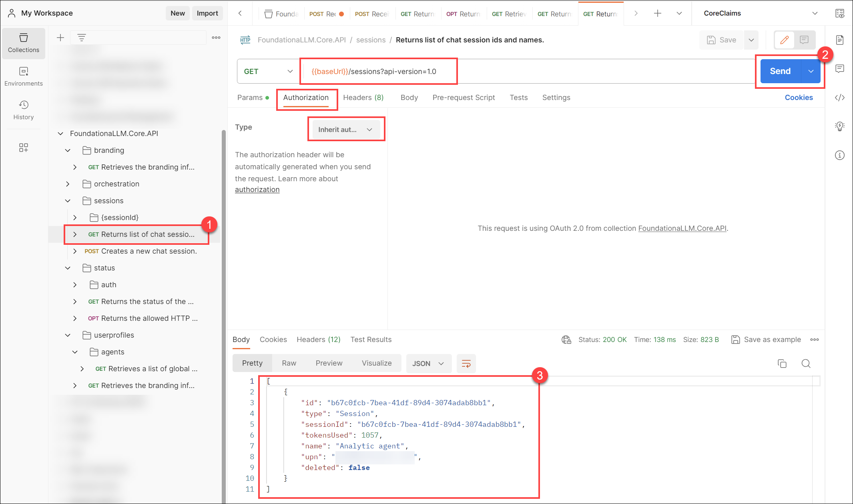Switch to edit mode pencil icon
The image size is (853, 504).
785,40
